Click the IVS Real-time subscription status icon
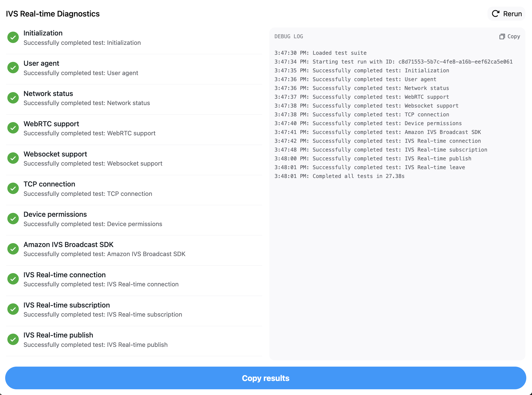Viewport: 532px width, 395px height. 13,309
